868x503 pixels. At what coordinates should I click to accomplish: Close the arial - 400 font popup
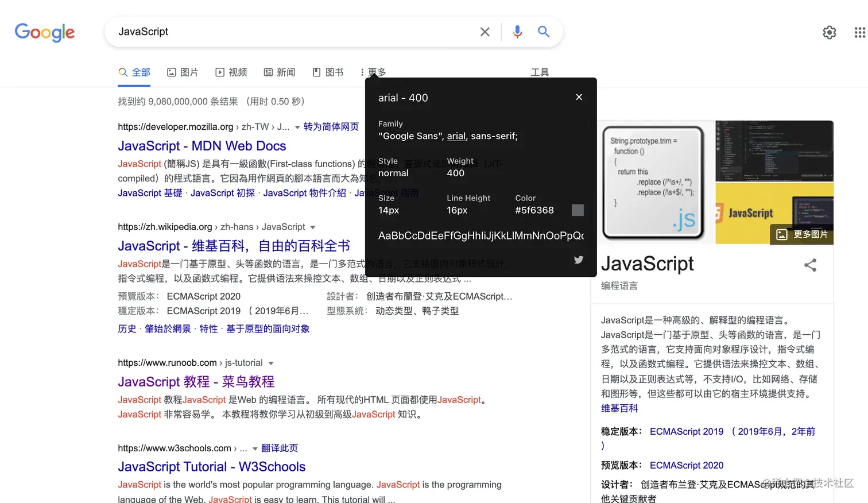tap(579, 97)
